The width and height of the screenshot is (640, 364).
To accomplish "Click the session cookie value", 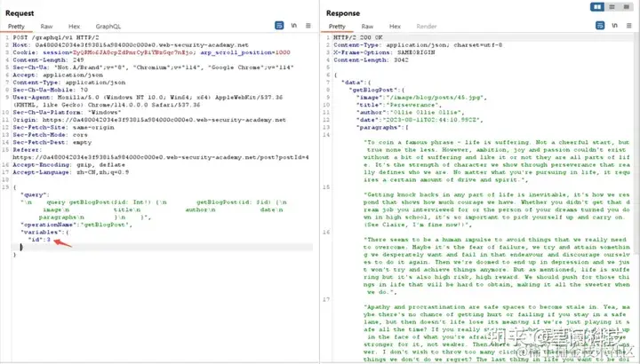I will point(134,52).
